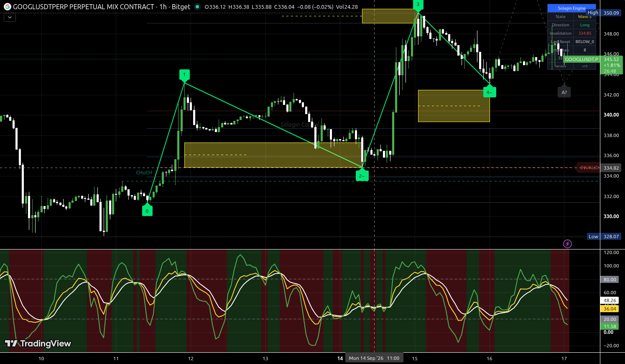Click the BELOW_0 last reset value
Image resolution: width=625 pixels, height=364 pixels.
tap(585, 42)
